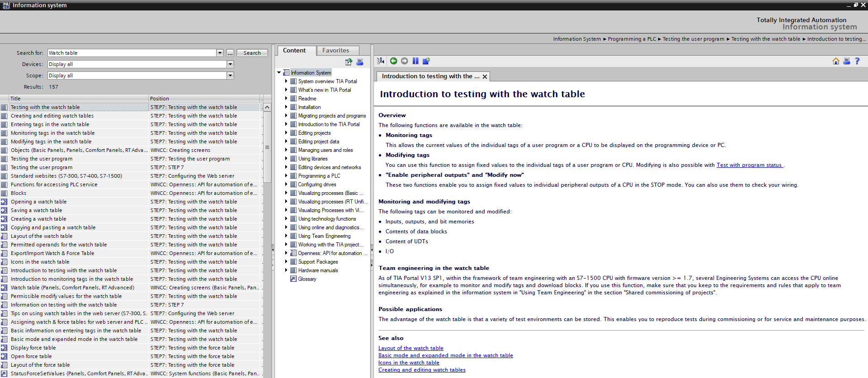Click the blue bookmark ribbons icon
The width and height of the screenshot is (868, 378).
pos(415,61)
